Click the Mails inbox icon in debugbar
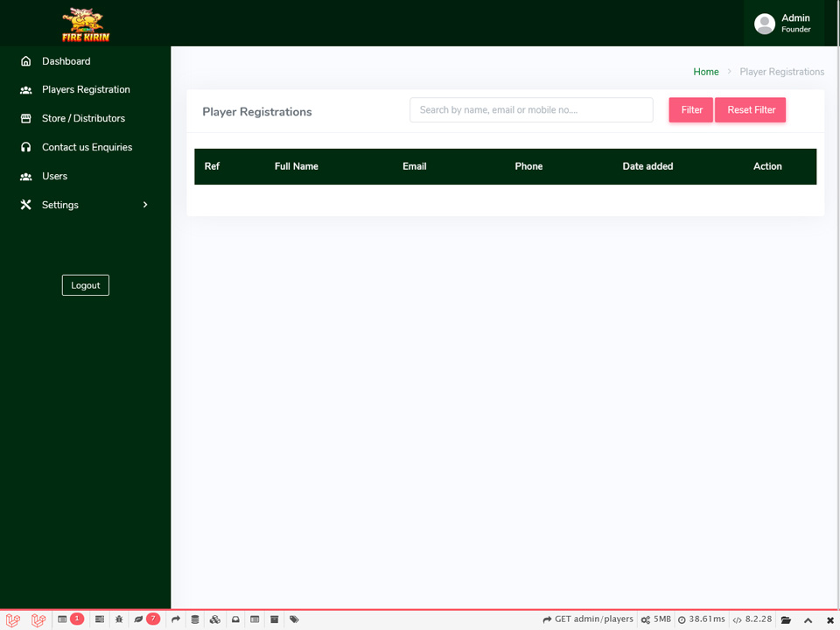Screen dimensions: 840x630 pos(235,619)
